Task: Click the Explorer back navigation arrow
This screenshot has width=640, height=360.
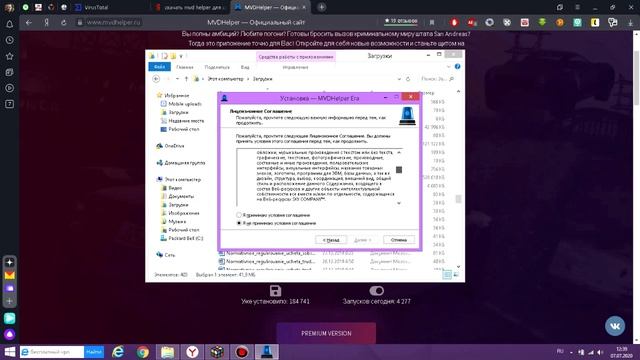Action: (x=156, y=79)
